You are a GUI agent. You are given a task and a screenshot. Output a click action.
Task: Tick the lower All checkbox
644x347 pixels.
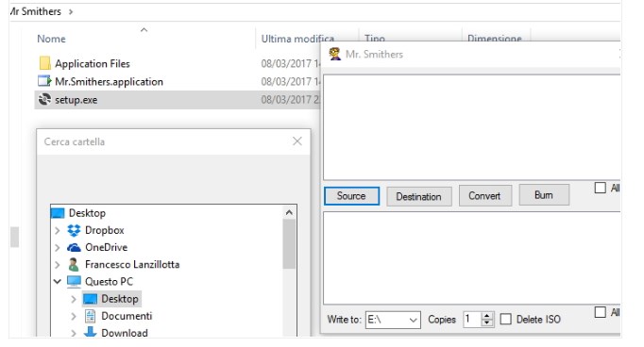(600, 312)
